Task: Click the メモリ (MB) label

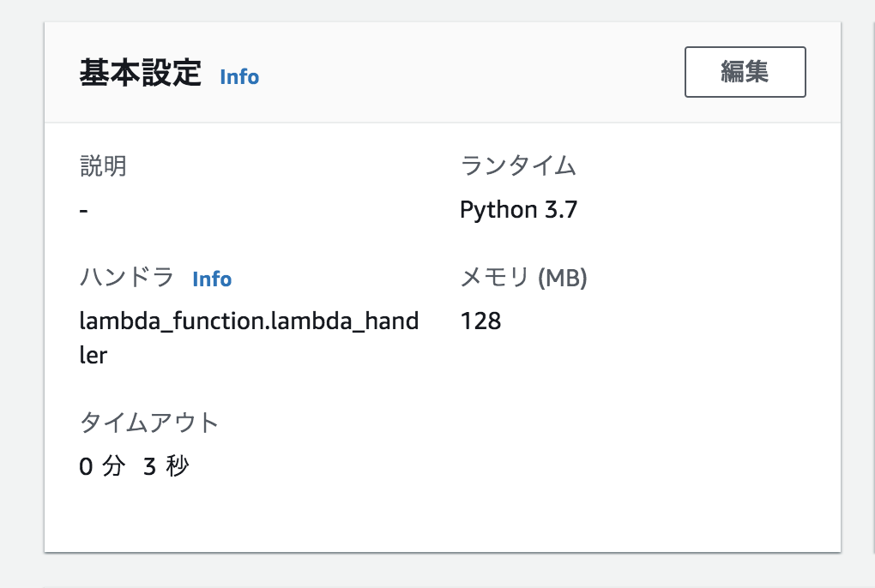Action: pos(523,278)
